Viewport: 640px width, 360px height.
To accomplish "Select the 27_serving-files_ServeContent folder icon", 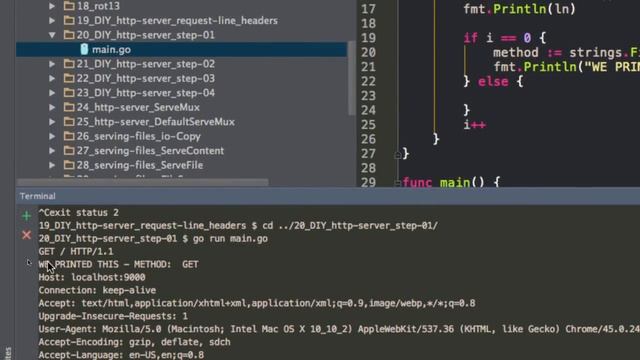I will pos(69,151).
